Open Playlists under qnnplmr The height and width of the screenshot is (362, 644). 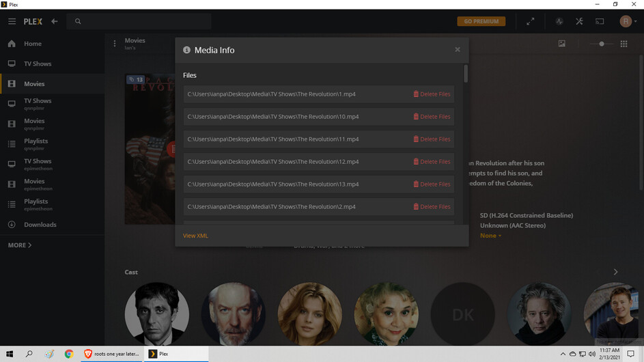(52, 144)
